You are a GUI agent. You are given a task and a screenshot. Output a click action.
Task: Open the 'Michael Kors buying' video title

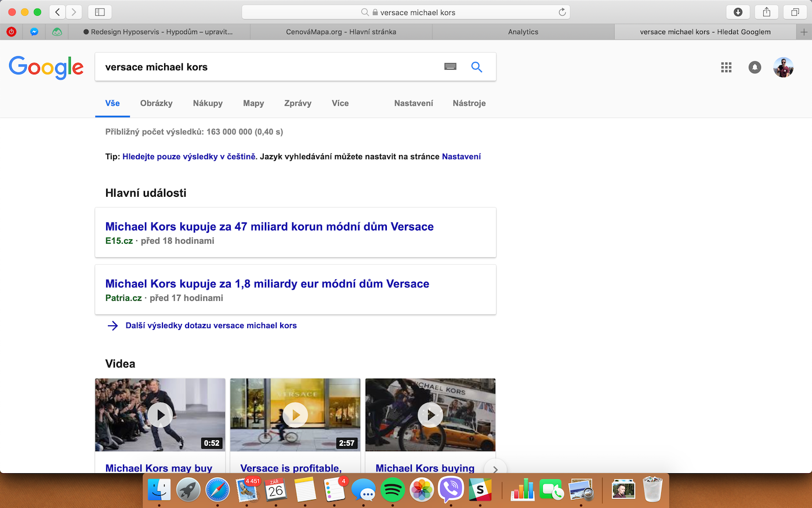coord(425,468)
